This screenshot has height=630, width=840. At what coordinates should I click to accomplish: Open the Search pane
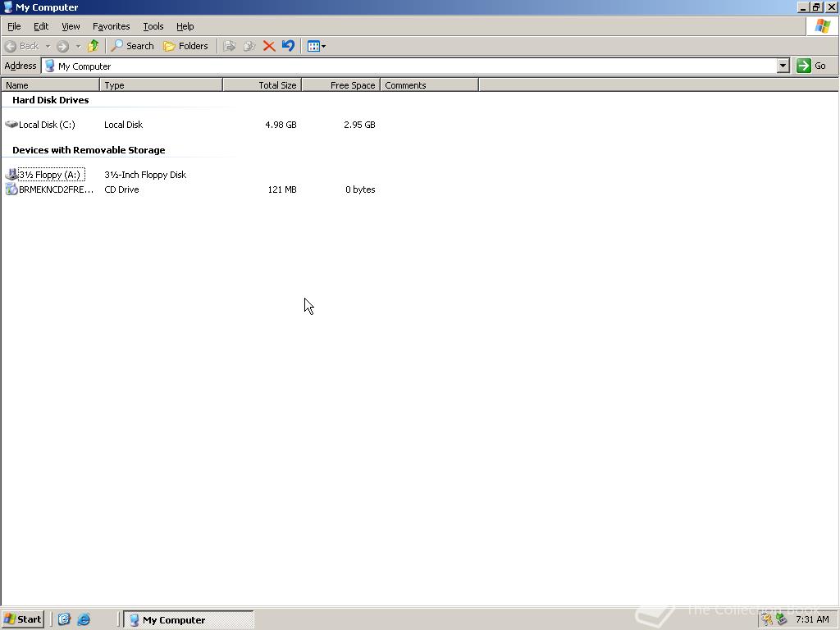(132, 46)
